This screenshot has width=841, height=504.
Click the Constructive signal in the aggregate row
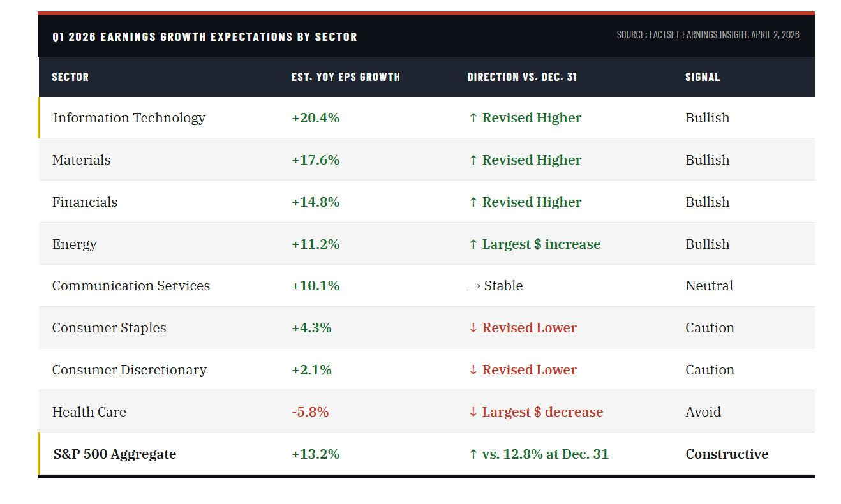click(x=727, y=454)
